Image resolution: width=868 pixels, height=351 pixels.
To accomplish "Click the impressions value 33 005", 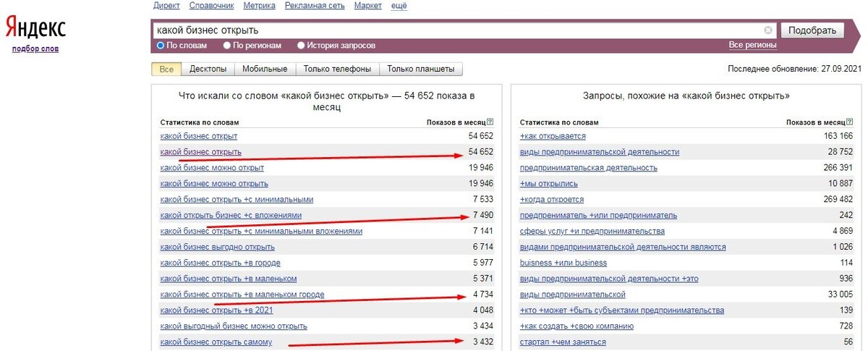I will coord(840,295).
